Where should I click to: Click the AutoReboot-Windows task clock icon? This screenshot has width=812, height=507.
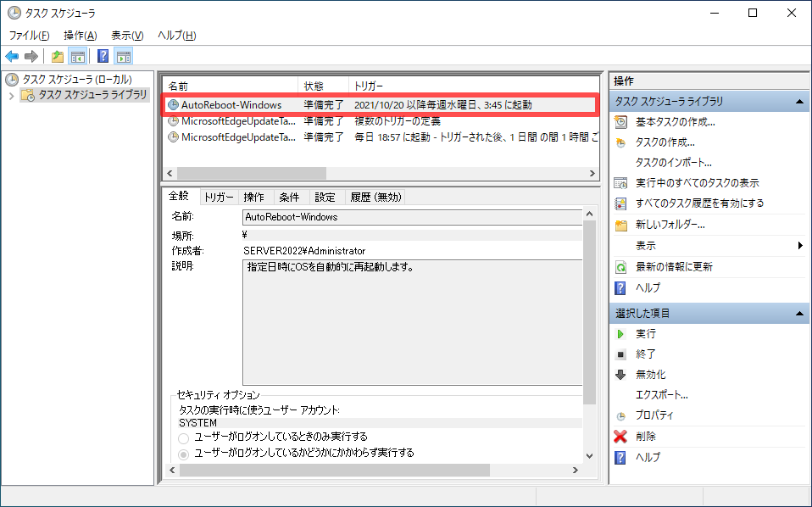click(x=173, y=104)
